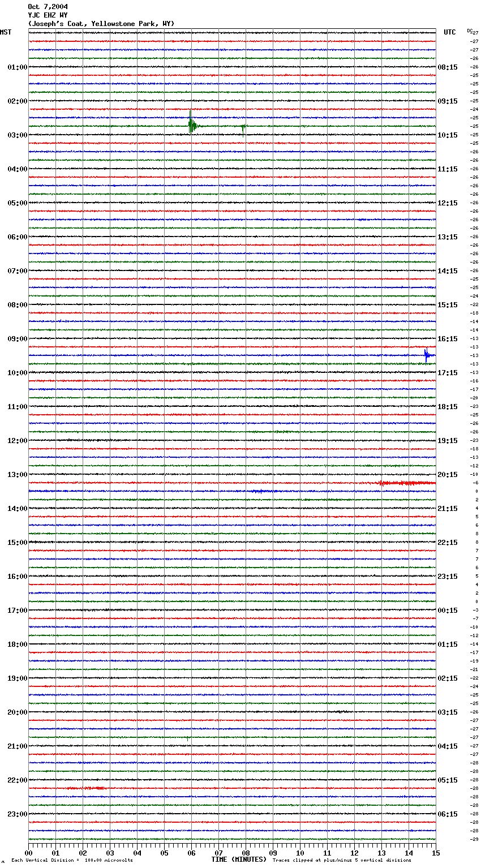Click the 10:15 UTC row label
The width and height of the screenshot is (481, 868).
448,135
